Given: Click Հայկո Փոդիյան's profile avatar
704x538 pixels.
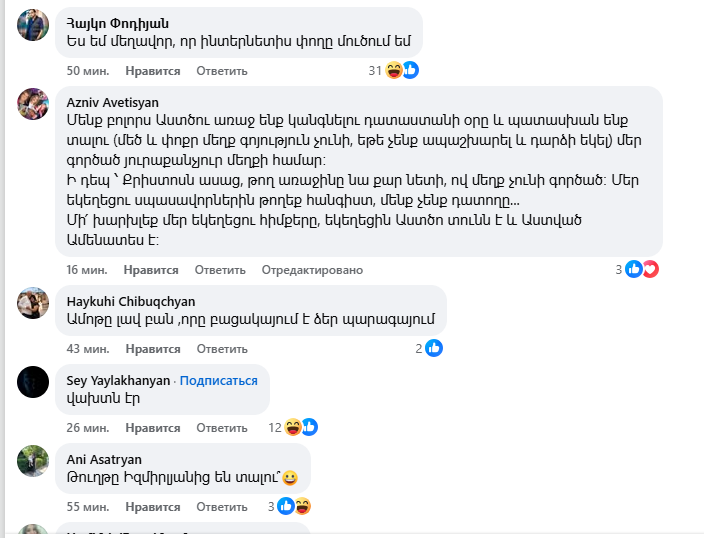Looking at the screenshot, I should pos(34,24).
